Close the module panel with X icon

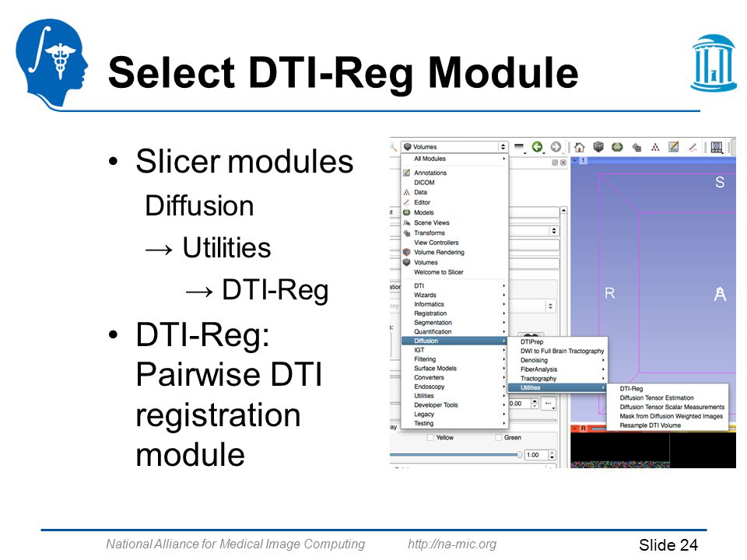563,163
